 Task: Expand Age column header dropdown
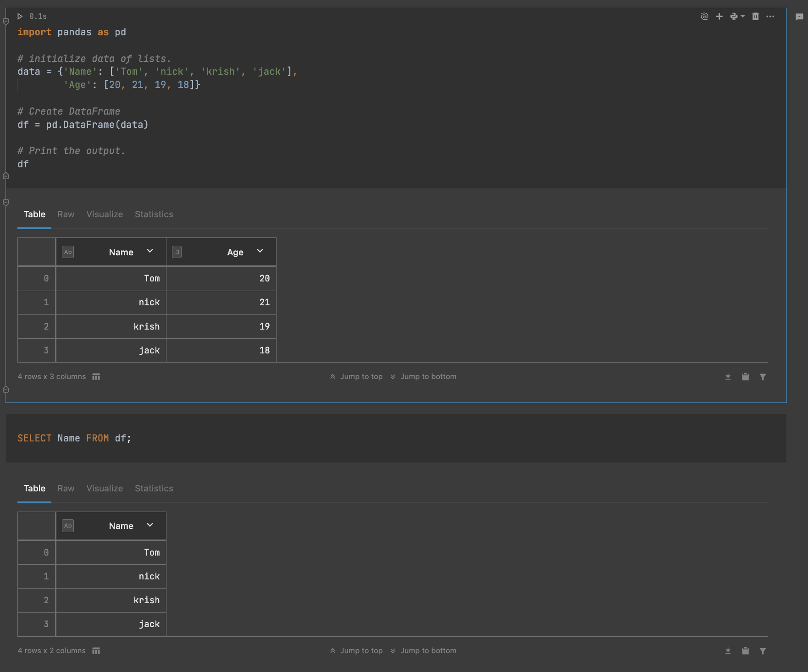[x=260, y=251]
